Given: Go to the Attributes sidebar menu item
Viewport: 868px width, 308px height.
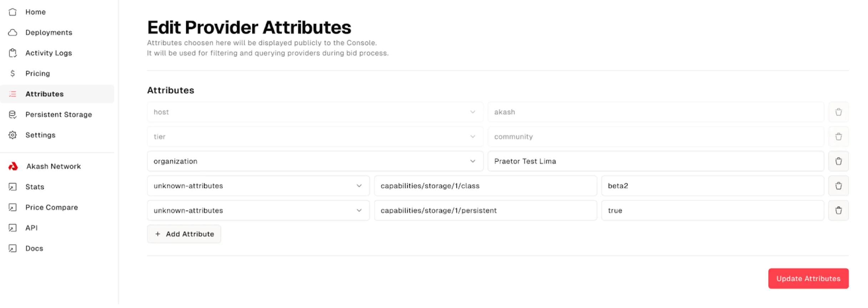Looking at the screenshot, I should pyautogui.click(x=44, y=94).
